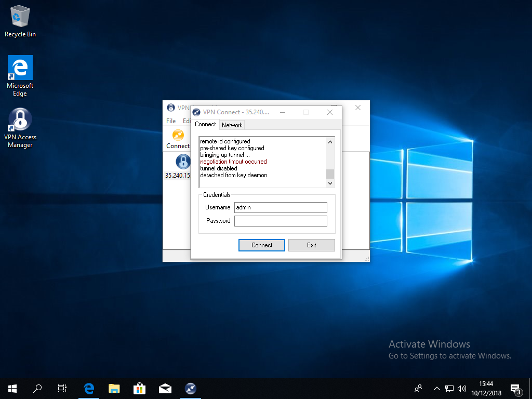Expand hidden icons with the tray chevron
This screenshot has width=532, height=399.
[436, 388]
